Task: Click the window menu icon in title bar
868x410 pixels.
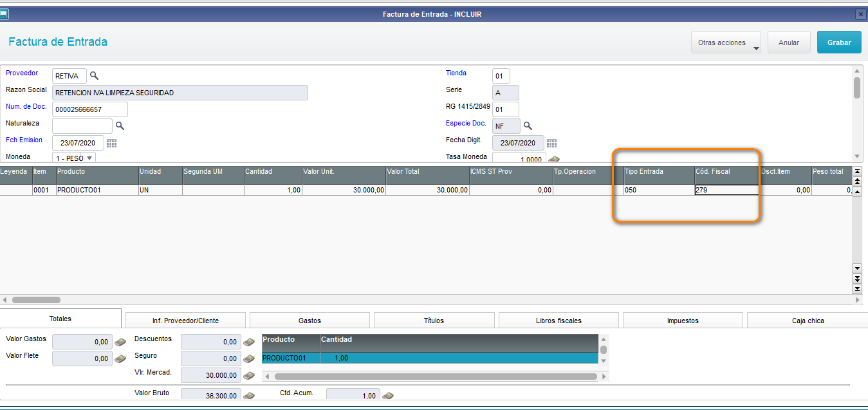Action: pos(4,14)
